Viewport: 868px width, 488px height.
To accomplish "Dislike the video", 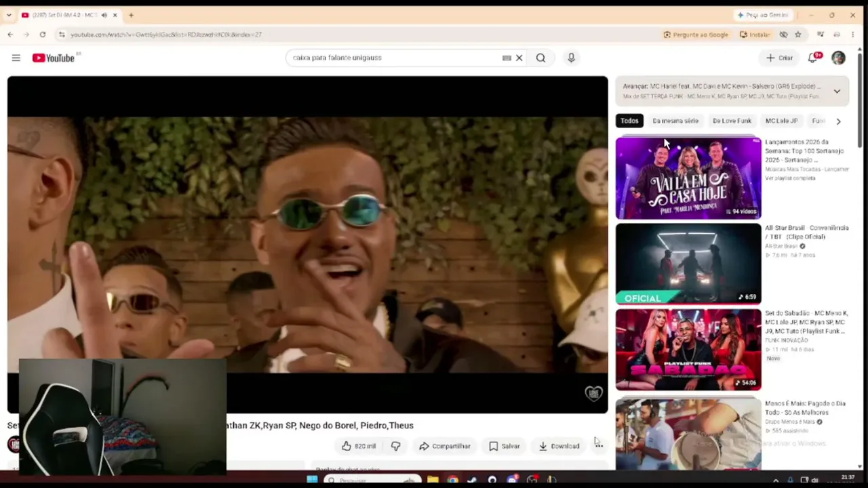I will (395, 446).
